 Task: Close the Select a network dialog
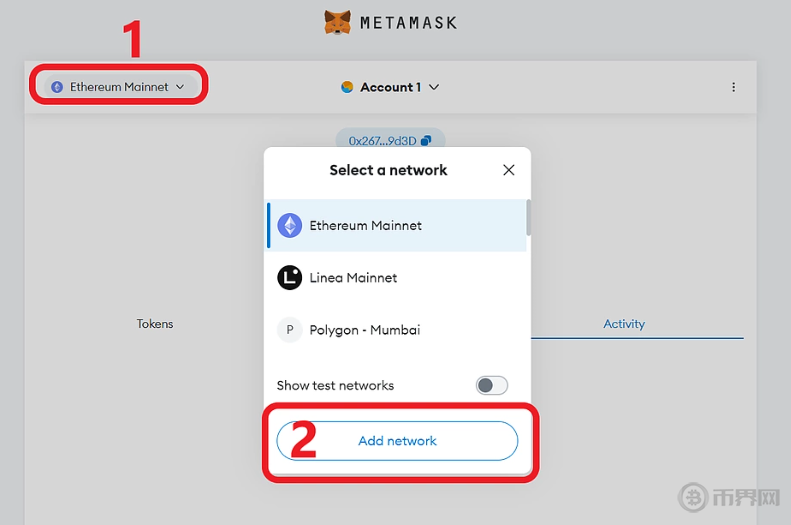pyautogui.click(x=508, y=170)
